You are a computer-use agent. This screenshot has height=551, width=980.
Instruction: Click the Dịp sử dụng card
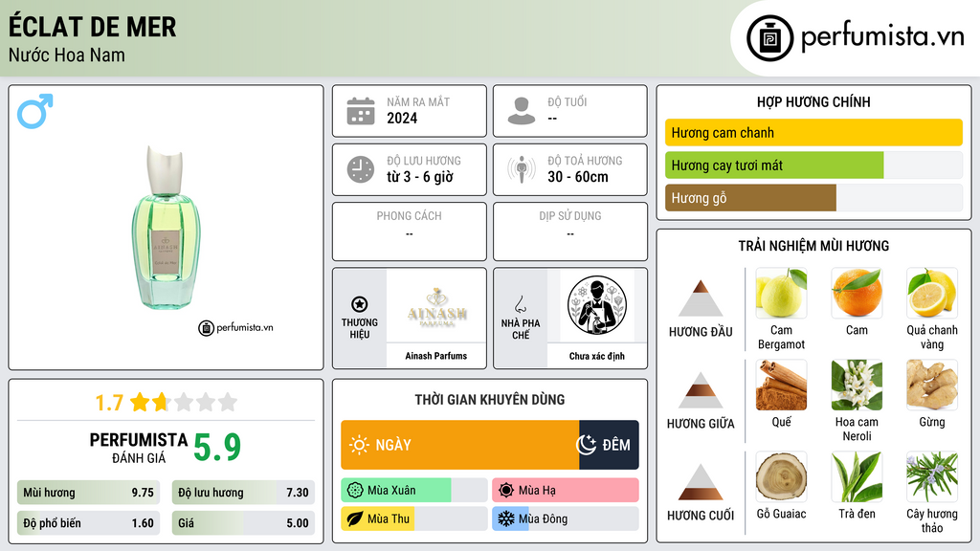tap(570, 231)
